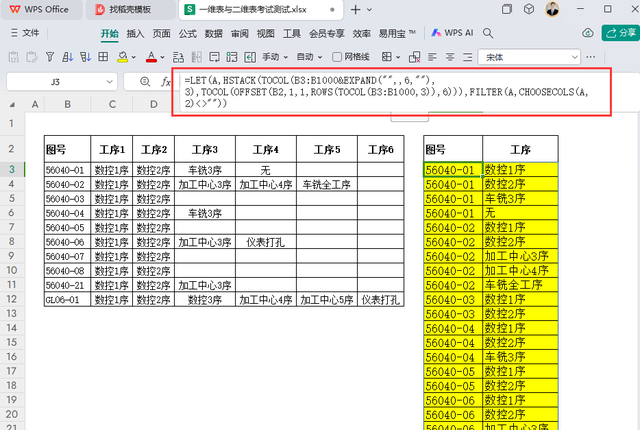Click the format painter clipboard icon
This screenshot has height=430, width=640.
[31, 57]
